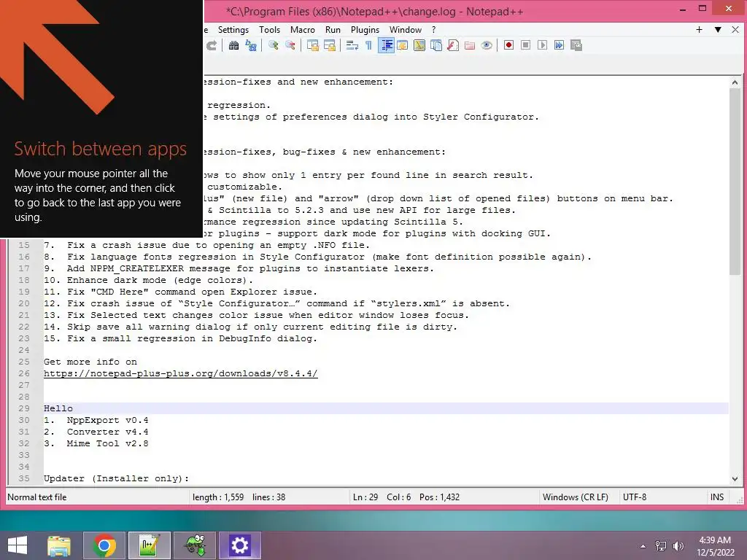Click the 'Get more info on' line
The image size is (747, 560).
(x=90, y=362)
